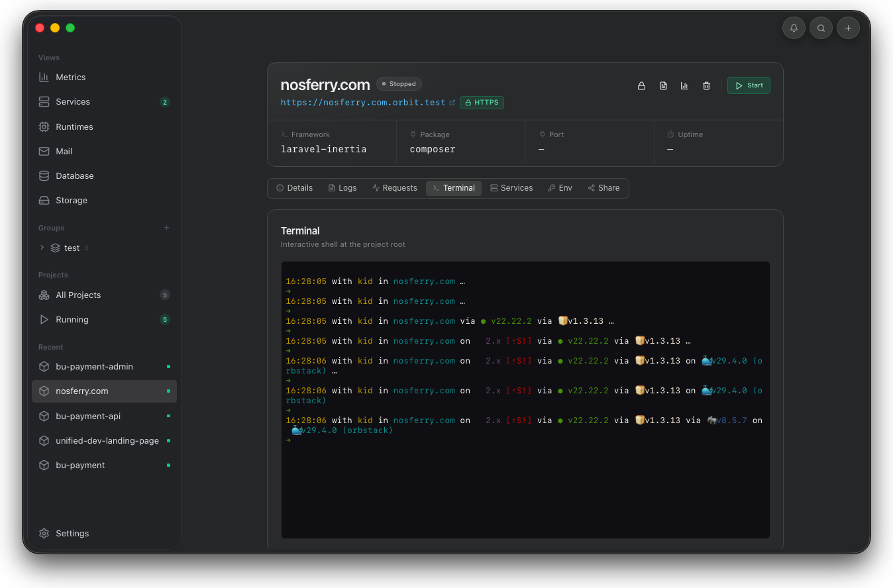Click the bar chart icon in project header
The width and height of the screenshot is (893, 588).
(x=684, y=85)
